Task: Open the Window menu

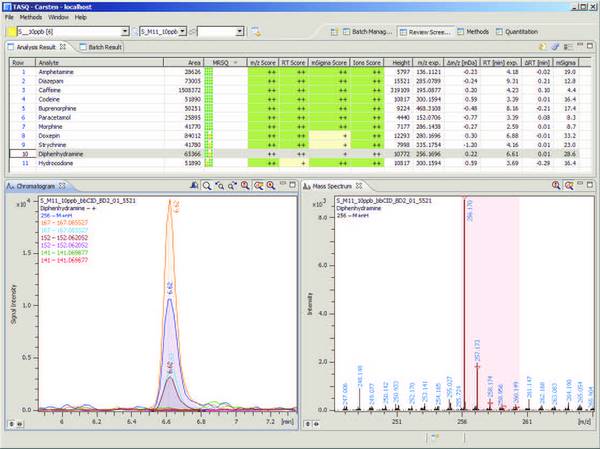Action: click(x=58, y=17)
